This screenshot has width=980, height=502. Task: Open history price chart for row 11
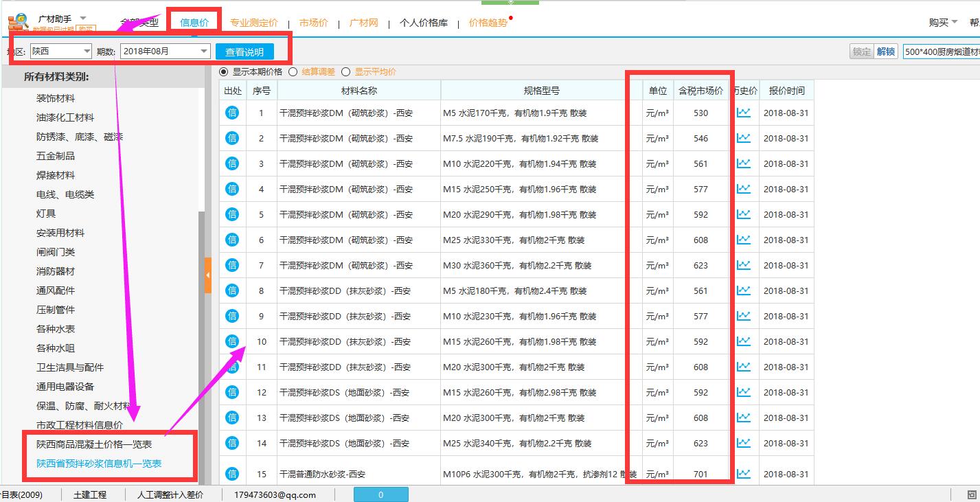[744, 367]
